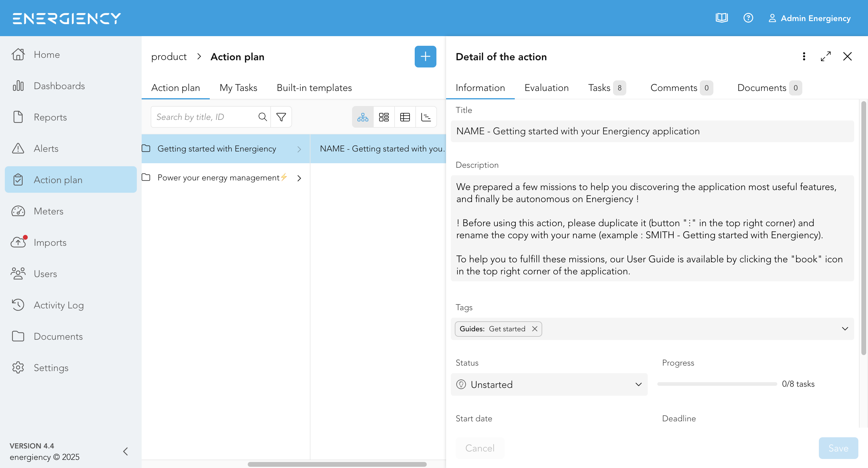Click the detail panel vertical scrollbar
Screen dimensions: 868x468
coord(863,228)
